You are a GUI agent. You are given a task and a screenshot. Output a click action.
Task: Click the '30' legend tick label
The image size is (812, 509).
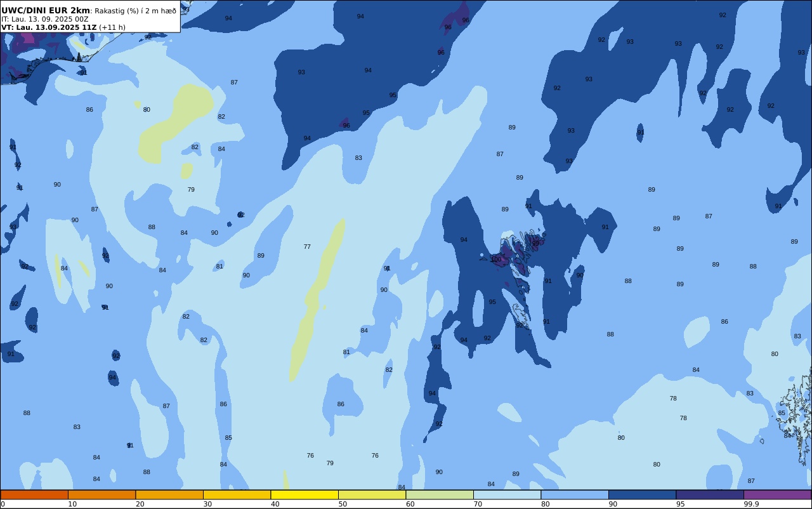pyautogui.click(x=207, y=504)
